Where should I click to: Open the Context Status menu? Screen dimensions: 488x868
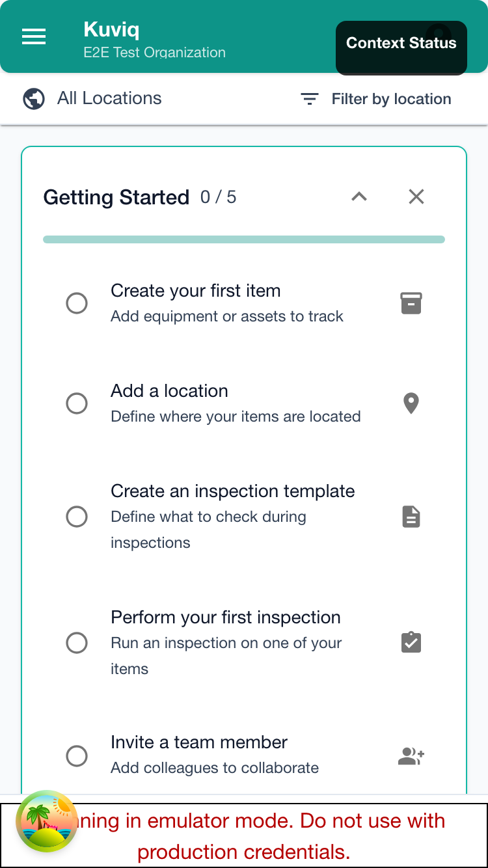401,43
